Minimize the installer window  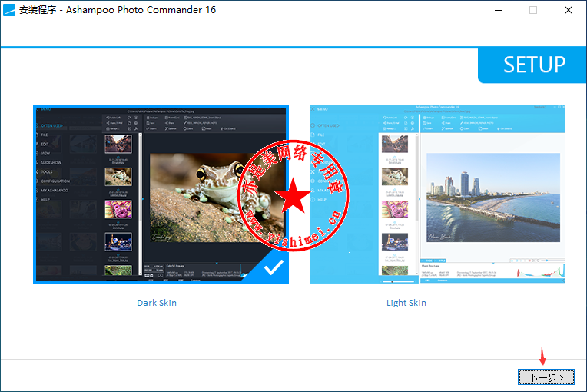click(499, 10)
